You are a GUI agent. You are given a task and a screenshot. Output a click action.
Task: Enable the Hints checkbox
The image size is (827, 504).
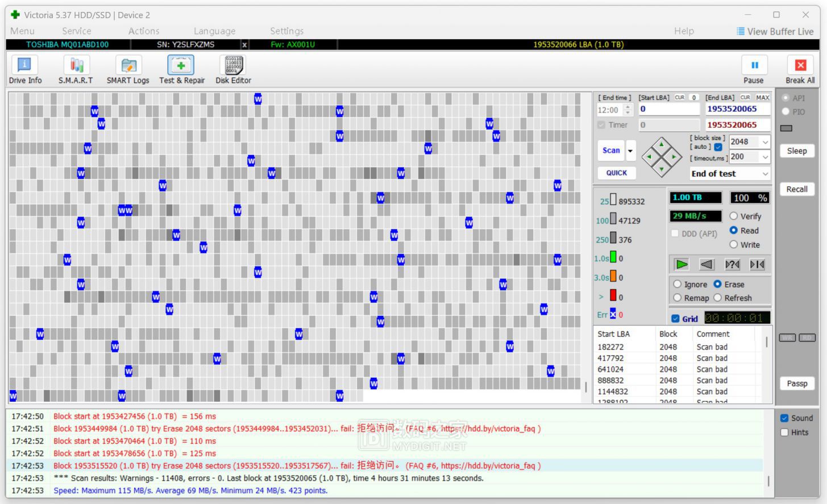pyautogui.click(x=784, y=432)
